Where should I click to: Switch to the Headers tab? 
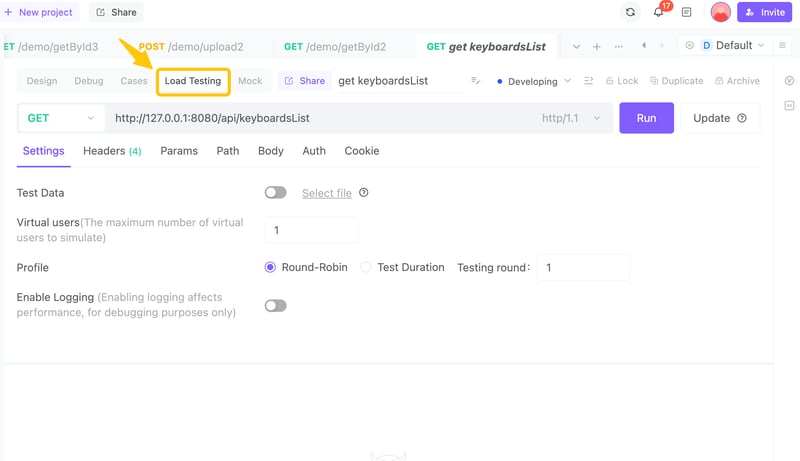pyautogui.click(x=111, y=151)
